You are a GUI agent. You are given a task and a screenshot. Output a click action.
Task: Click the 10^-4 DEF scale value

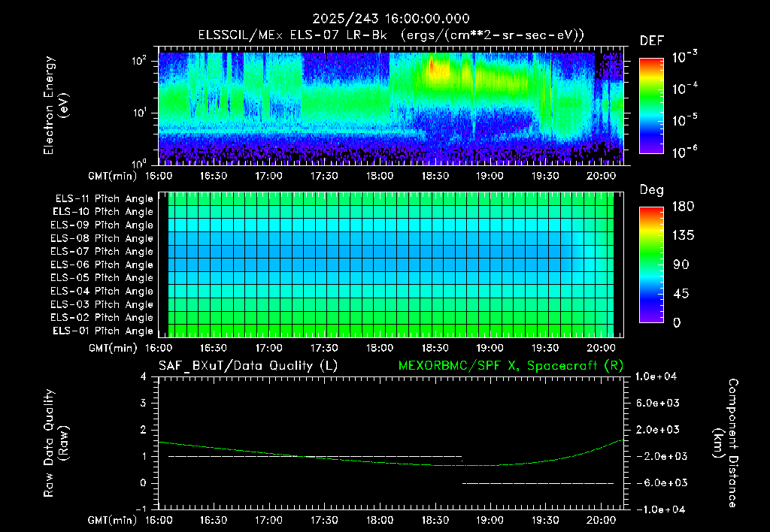pos(684,88)
